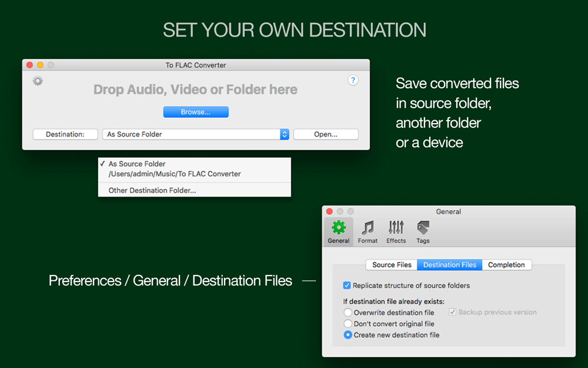
Task: Toggle Backup previous version checkbox
Action: pos(453,312)
